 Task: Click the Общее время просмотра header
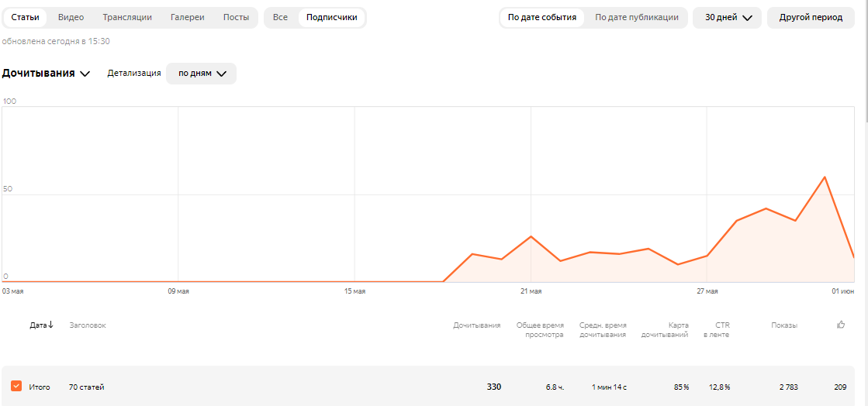click(540, 329)
